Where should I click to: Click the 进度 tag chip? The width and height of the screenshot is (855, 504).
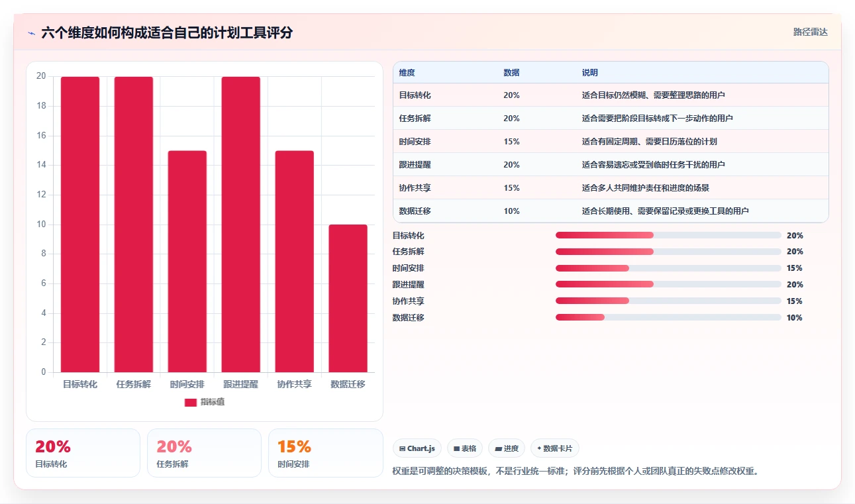(507, 448)
